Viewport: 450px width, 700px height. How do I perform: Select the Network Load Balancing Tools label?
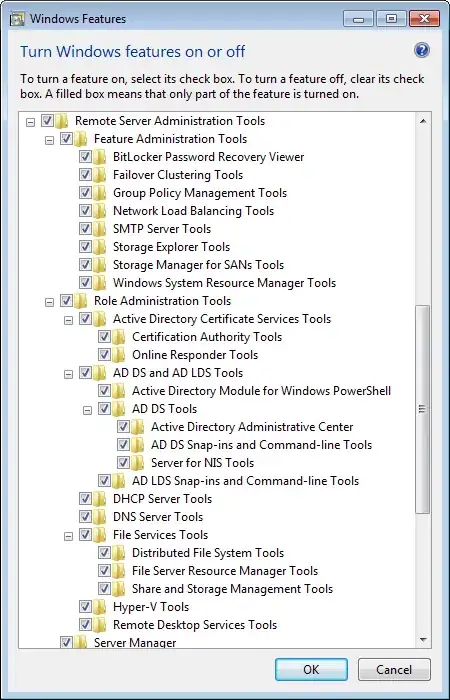193,211
